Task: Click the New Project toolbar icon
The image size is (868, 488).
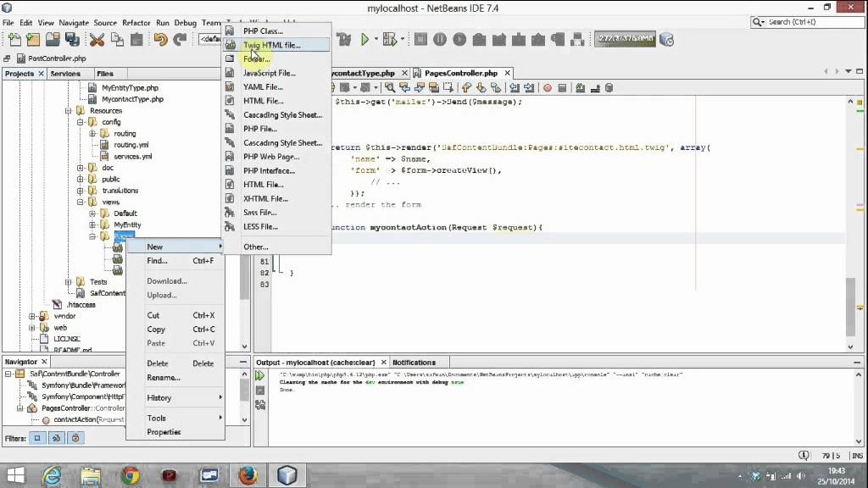Action: coord(33,39)
